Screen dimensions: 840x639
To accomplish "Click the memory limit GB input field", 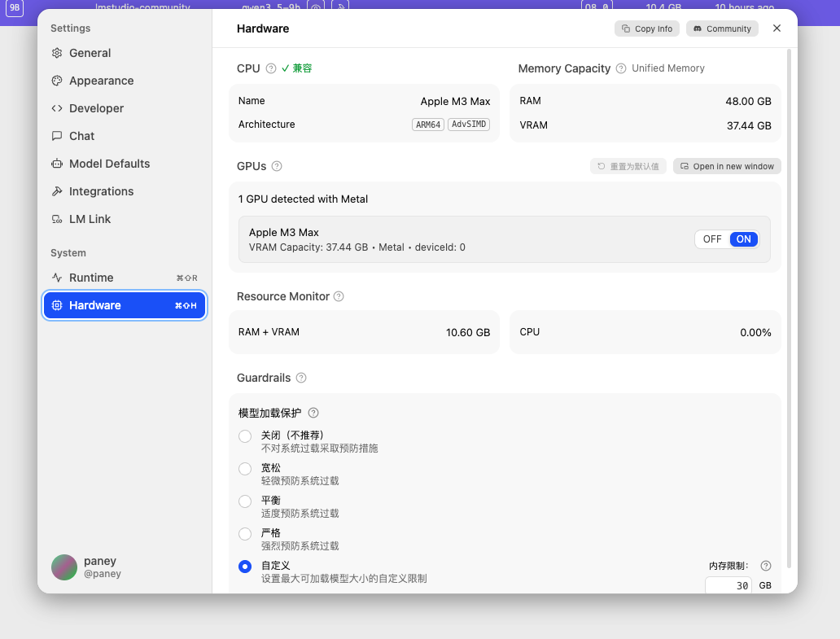I will coord(728,585).
